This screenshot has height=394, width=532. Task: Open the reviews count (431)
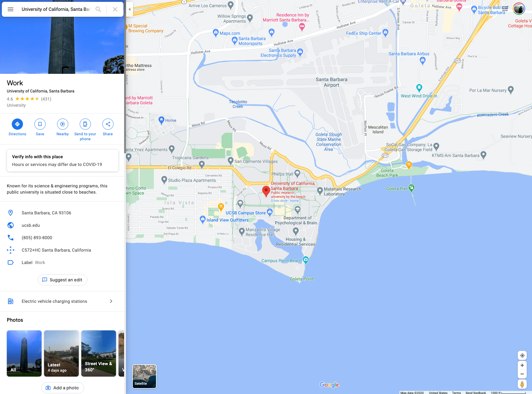pos(46,99)
